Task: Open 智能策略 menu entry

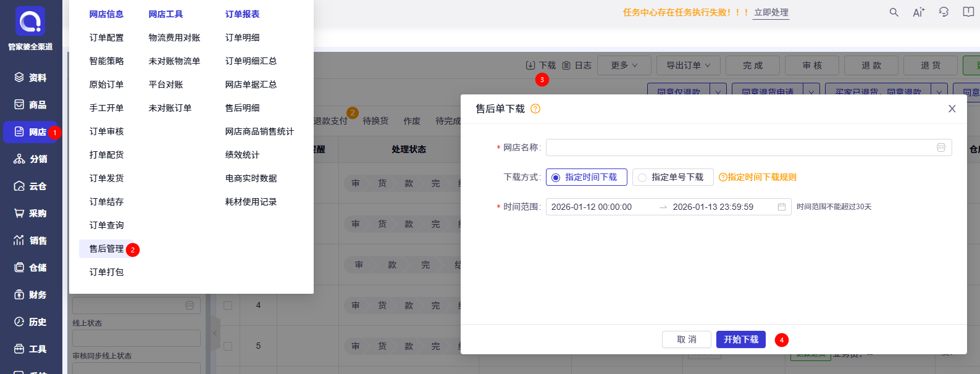Action: point(106,61)
